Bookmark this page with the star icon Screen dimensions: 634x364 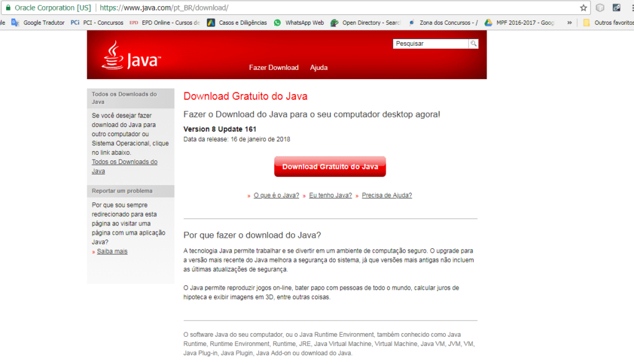[583, 7]
